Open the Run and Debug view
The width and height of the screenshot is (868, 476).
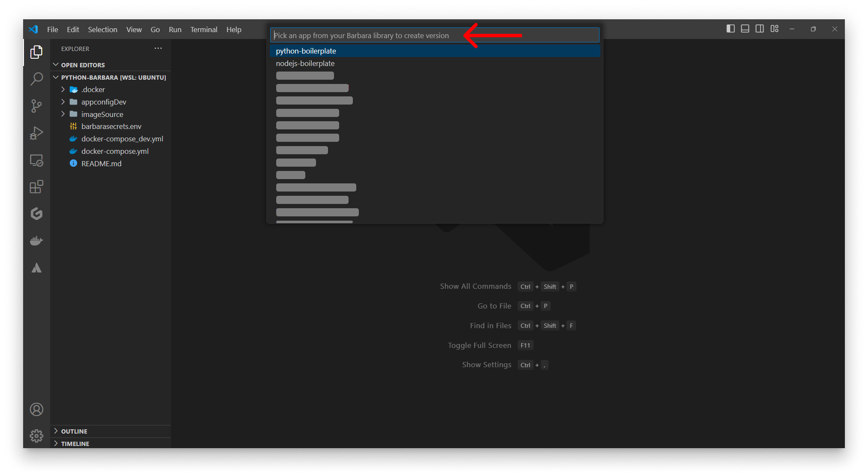pos(36,133)
